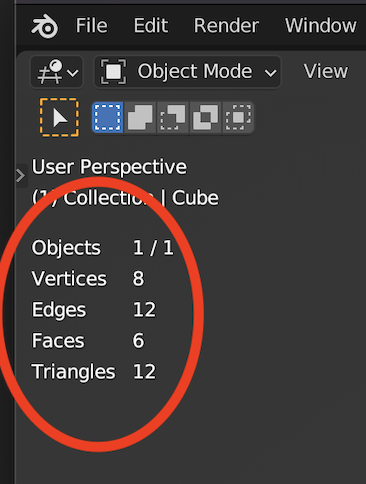
Task: Open the Window menu
Action: point(320,26)
